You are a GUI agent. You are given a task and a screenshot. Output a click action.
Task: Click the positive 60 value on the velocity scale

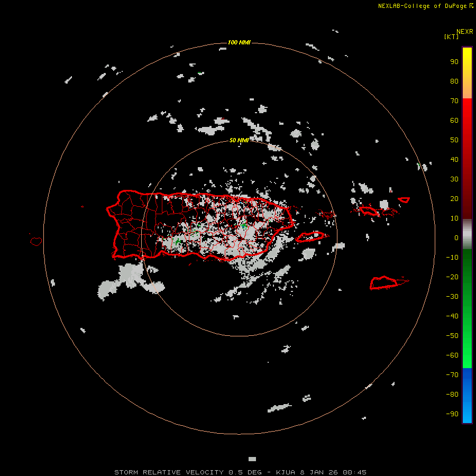[x=454, y=121]
